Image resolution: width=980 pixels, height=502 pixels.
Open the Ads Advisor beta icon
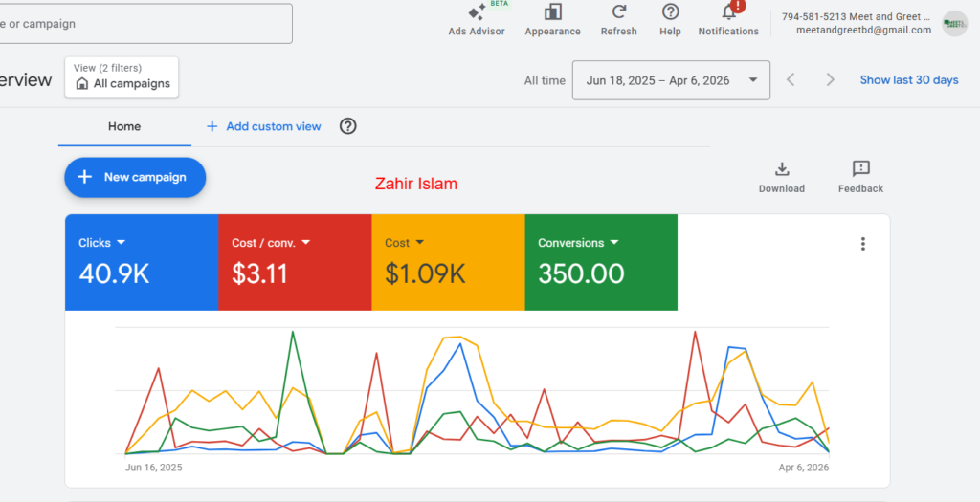[477, 12]
